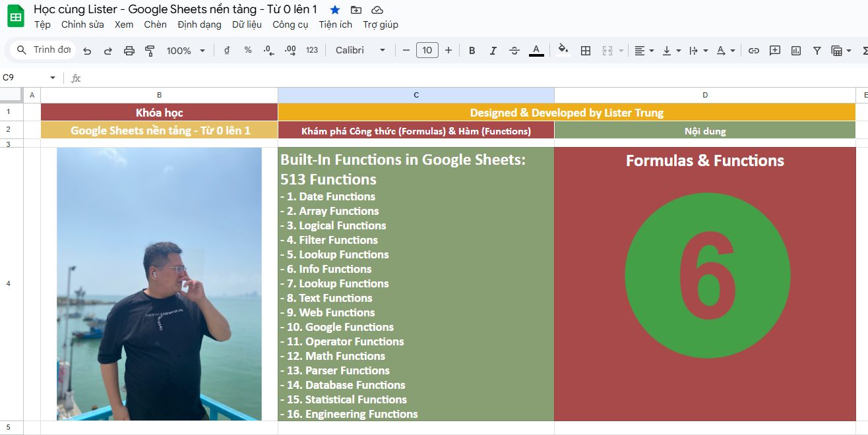
Task: Open more number formats (123)
Action: (312, 50)
